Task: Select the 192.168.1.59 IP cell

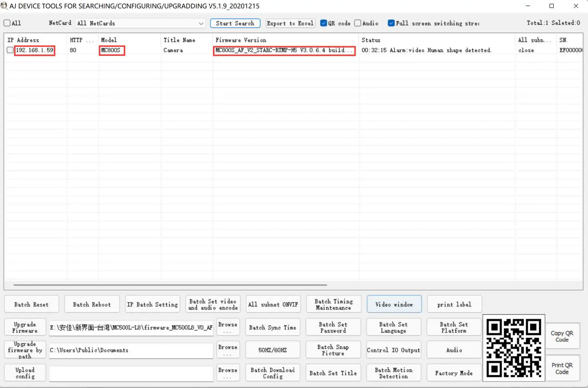Action: (35, 50)
